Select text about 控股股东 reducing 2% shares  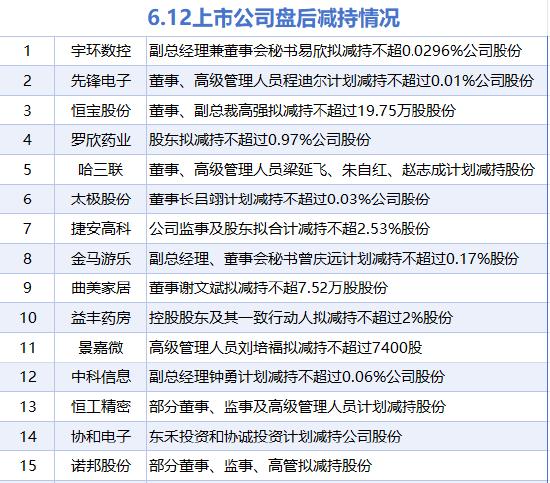coord(301,317)
